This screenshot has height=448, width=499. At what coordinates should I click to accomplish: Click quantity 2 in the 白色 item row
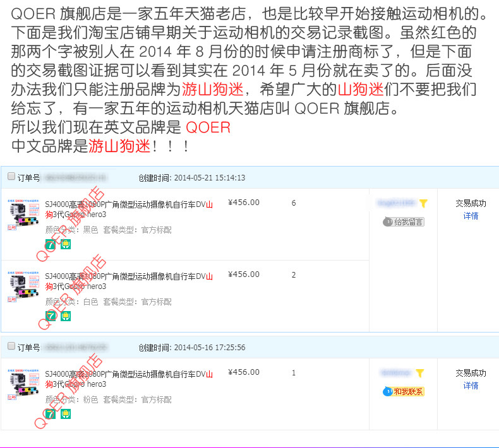coord(294,274)
